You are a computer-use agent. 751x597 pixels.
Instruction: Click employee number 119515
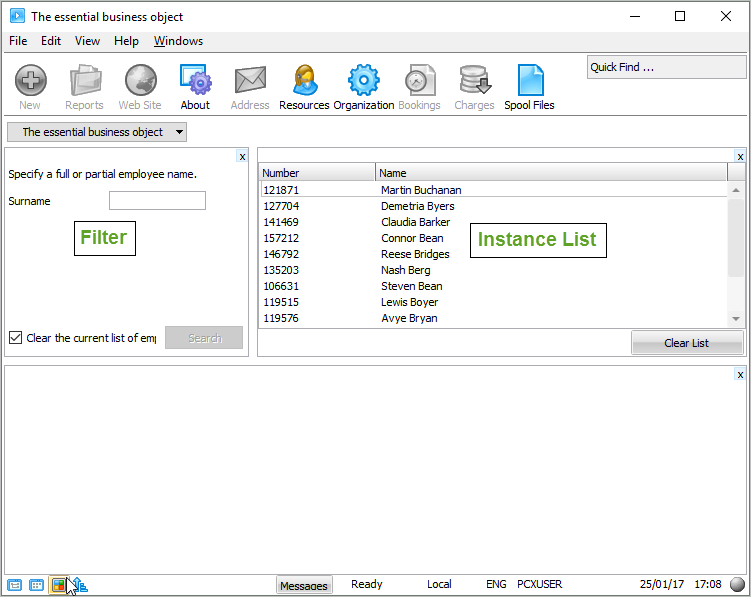pos(281,302)
